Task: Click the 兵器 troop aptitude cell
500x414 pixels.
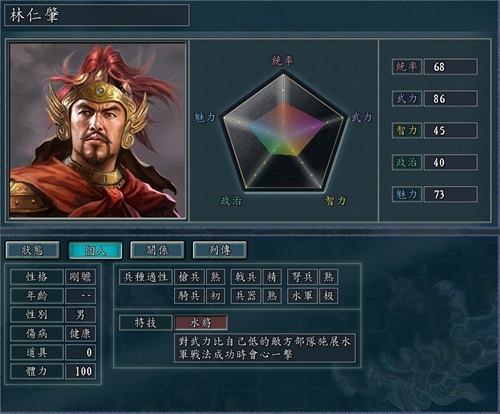Action: pos(246,296)
